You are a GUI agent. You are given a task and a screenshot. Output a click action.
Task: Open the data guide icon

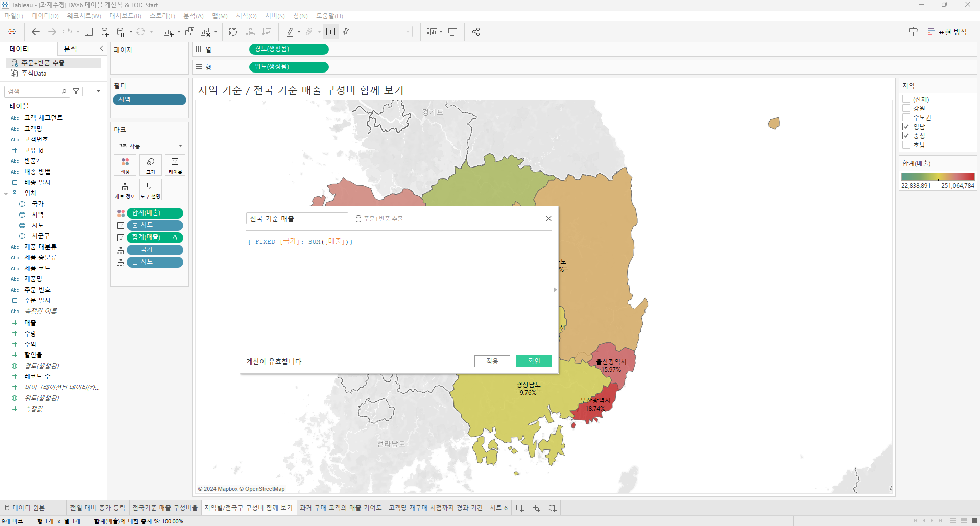[913, 32]
